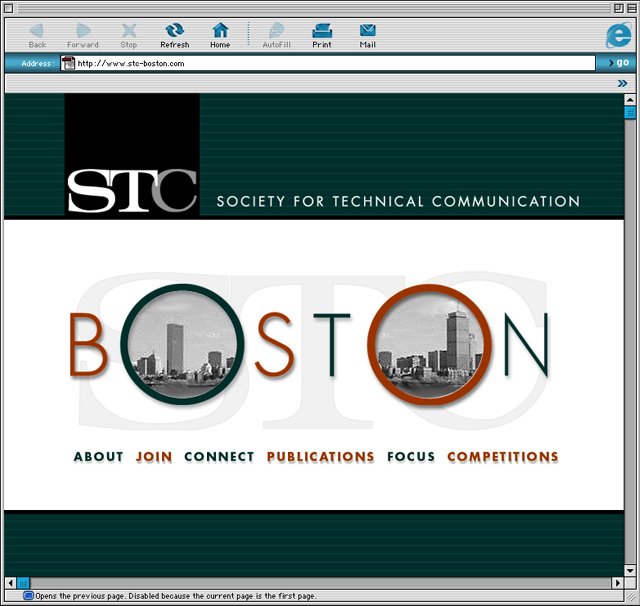Viewport: 640px width, 606px height.
Task: Refresh the page with the Refresh icon
Action: 175,31
